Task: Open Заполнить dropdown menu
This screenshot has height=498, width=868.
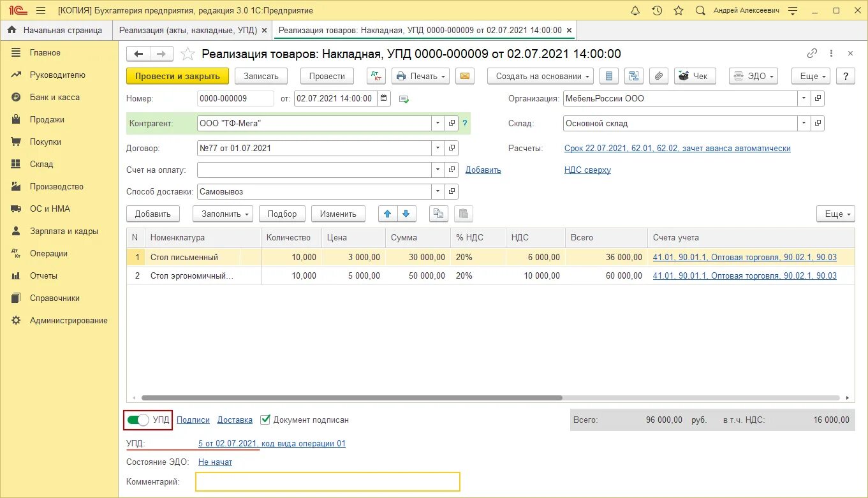Action: [x=222, y=214]
